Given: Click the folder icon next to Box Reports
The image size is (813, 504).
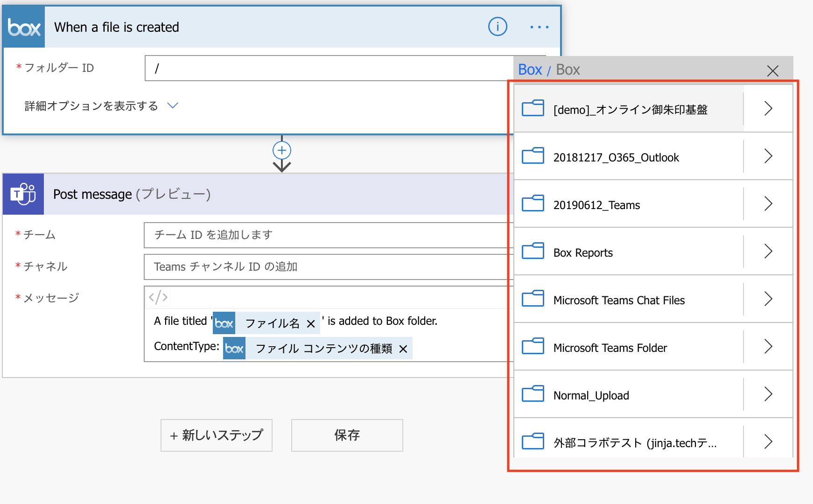Looking at the screenshot, I should [x=533, y=251].
